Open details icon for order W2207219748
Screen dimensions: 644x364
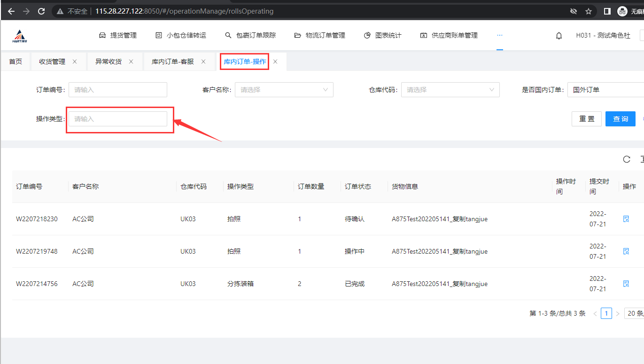coord(626,251)
